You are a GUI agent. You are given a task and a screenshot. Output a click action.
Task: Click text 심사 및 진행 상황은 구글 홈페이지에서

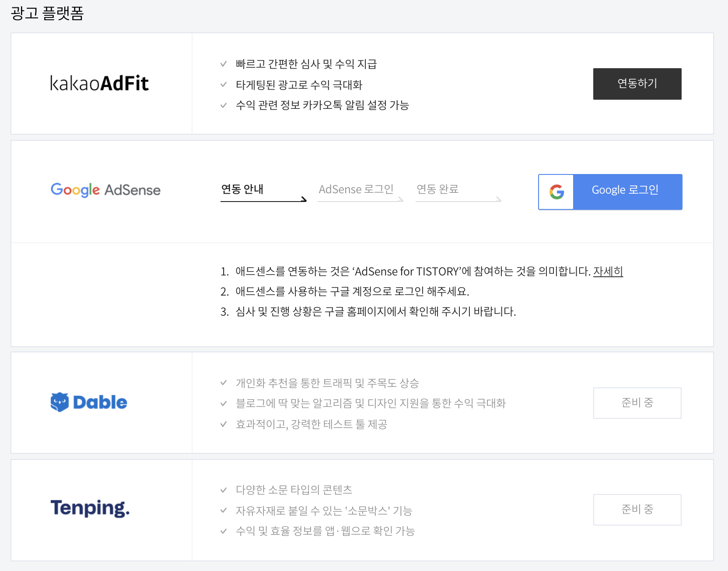tap(322, 312)
